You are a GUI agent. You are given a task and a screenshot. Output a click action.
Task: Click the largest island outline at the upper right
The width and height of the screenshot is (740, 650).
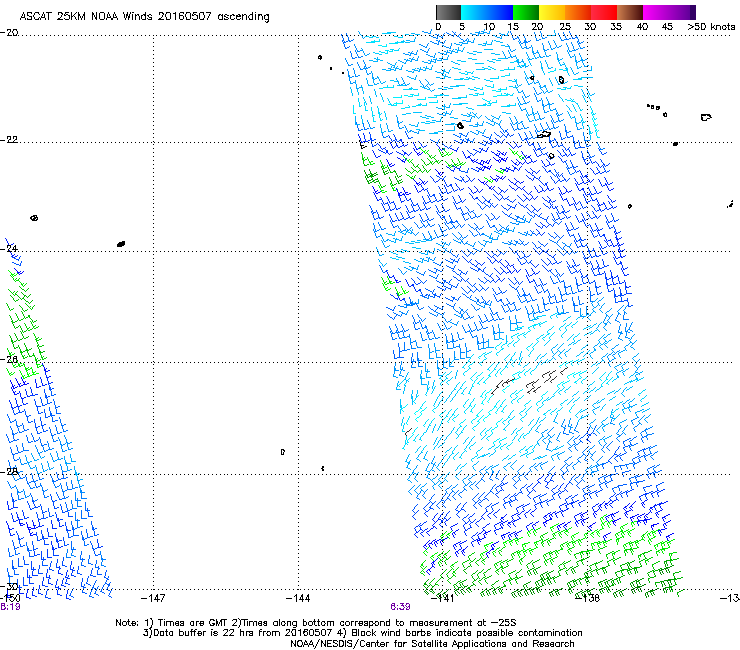(706, 117)
